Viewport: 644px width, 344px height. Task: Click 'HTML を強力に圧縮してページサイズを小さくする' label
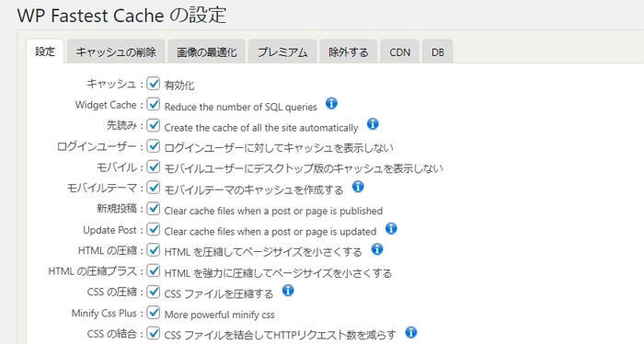pyautogui.click(x=278, y=273)
